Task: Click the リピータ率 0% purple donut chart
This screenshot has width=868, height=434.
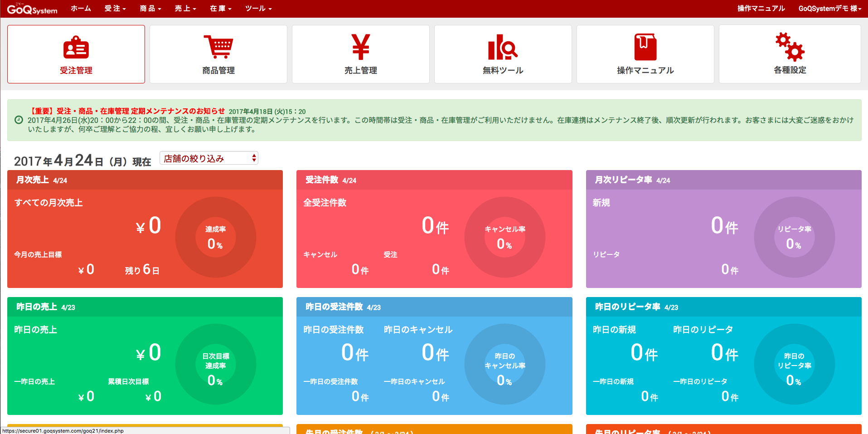Action: [x=795, y=237]
